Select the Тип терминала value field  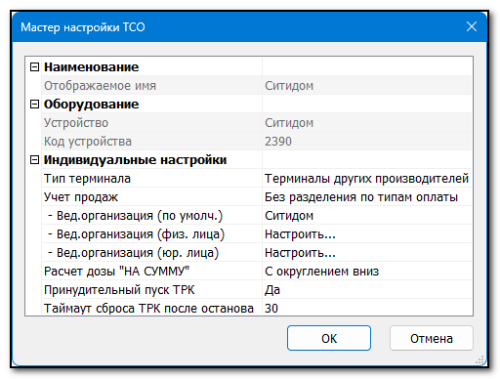[367, 179]
